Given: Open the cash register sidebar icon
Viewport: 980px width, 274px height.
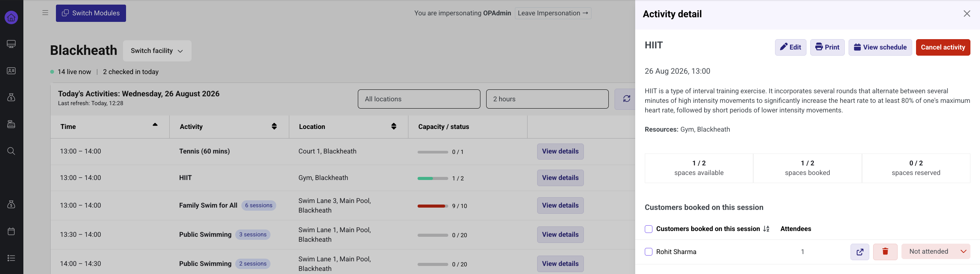Looking at the screenshot, I should (11, 124).
